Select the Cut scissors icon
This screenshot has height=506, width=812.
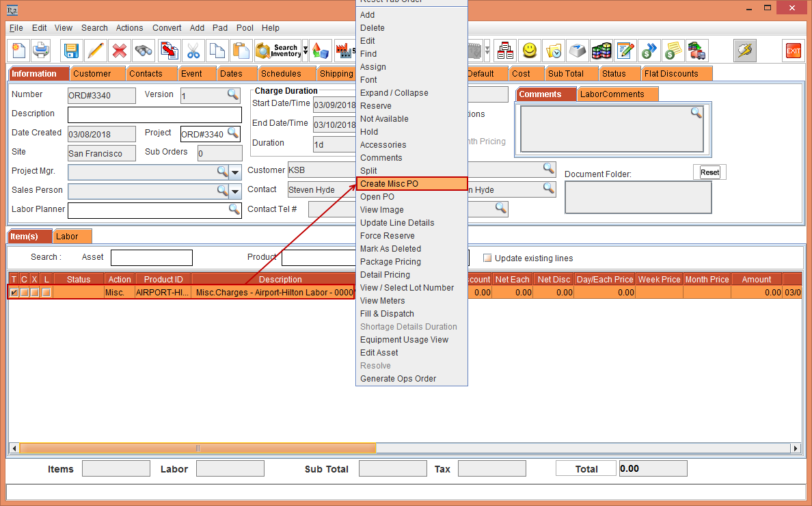click(x=193, y=51)
